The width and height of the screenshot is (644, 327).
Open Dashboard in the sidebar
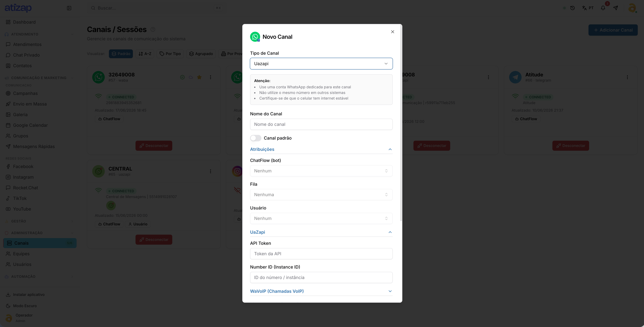tap(40, 22)
